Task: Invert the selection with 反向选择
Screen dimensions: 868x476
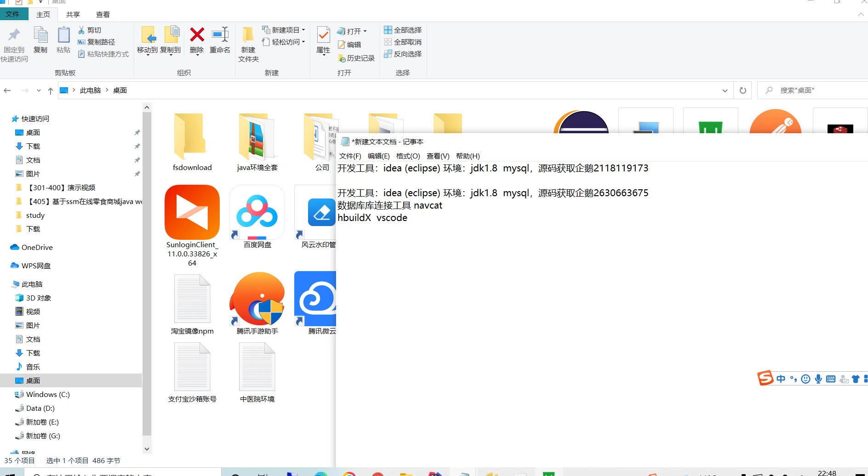Action: pyautogui.click(x=403, y=54)
